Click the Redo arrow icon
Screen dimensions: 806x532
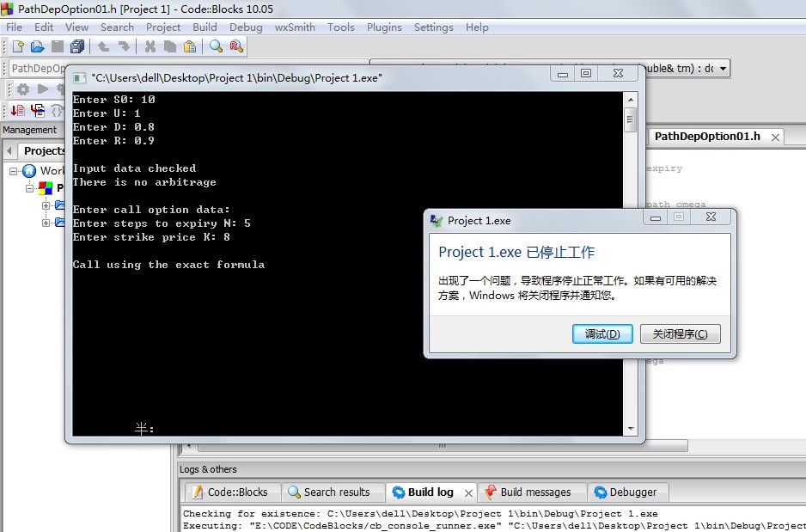(x=124, y=46)
